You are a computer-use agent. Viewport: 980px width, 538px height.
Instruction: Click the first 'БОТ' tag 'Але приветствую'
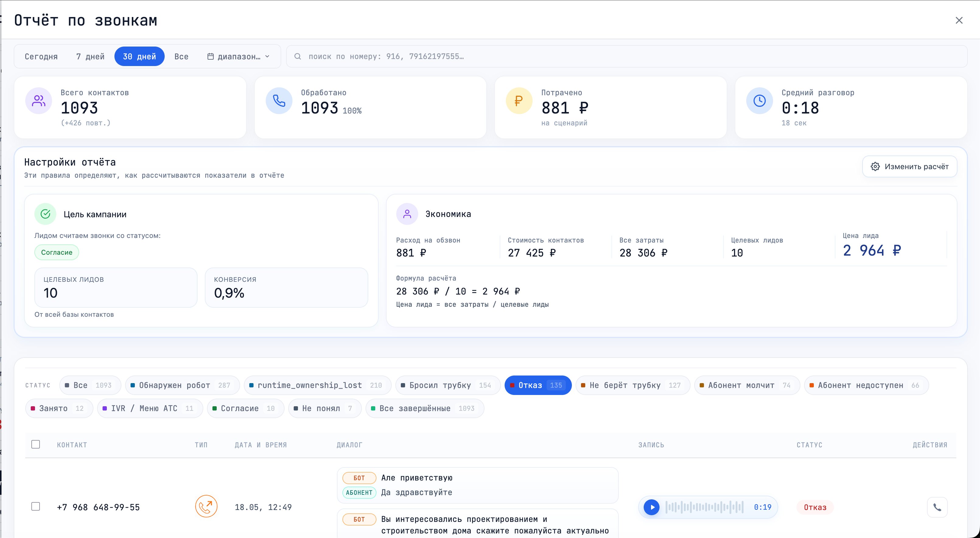359,478
